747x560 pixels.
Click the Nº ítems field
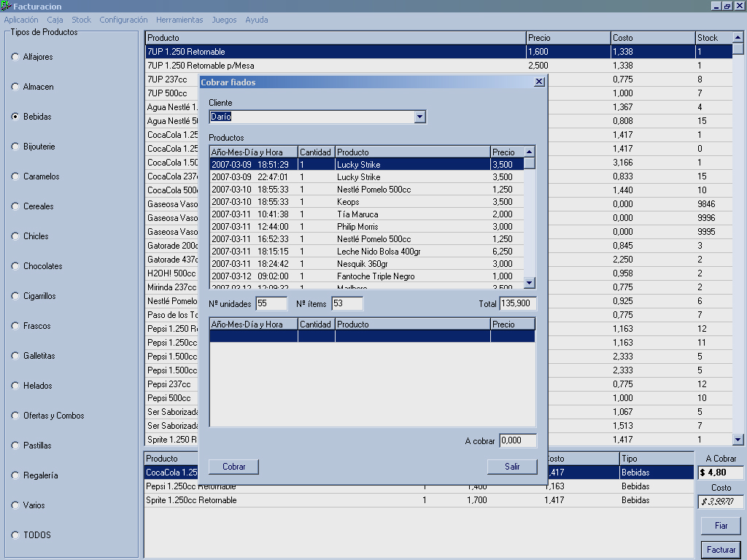(x=347, y=304)
